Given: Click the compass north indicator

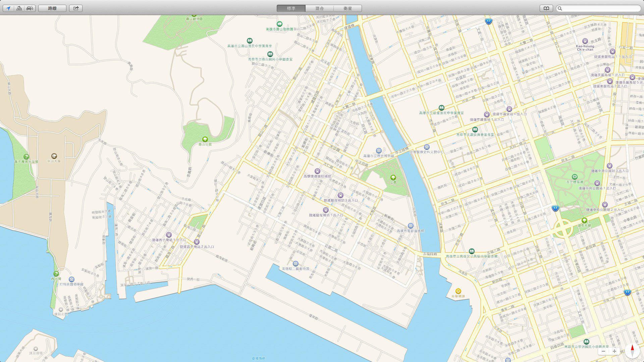Looking at the screenshot, I should pyautogui.click(x=632, y=351).
